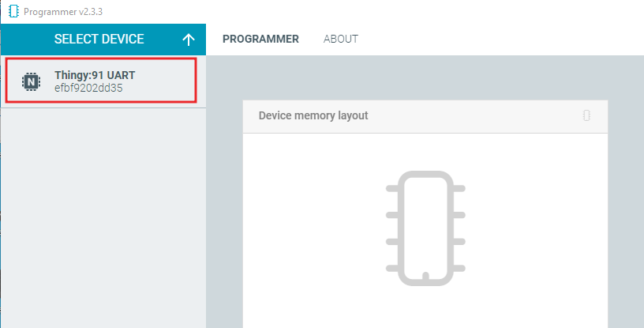
Task: Click the gray background above the memory layout card
Action: (x=425, y=77)
